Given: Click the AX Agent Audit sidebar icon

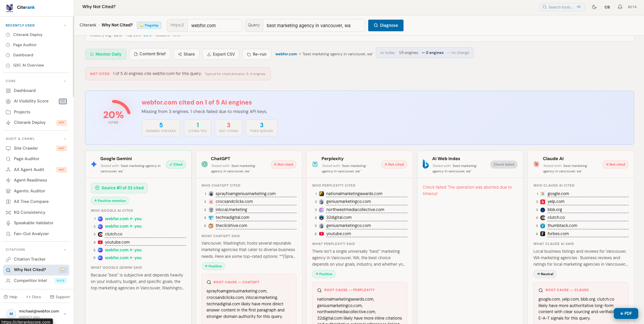Looking at the screenshot, I should tap(8, 170).
